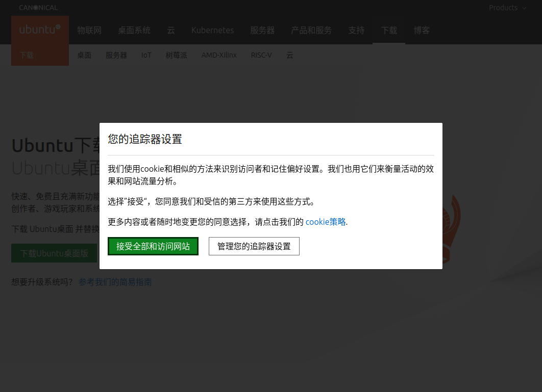Select the 服务器 sub-navigation tab
Screen dimensions: 542x392
116,55
